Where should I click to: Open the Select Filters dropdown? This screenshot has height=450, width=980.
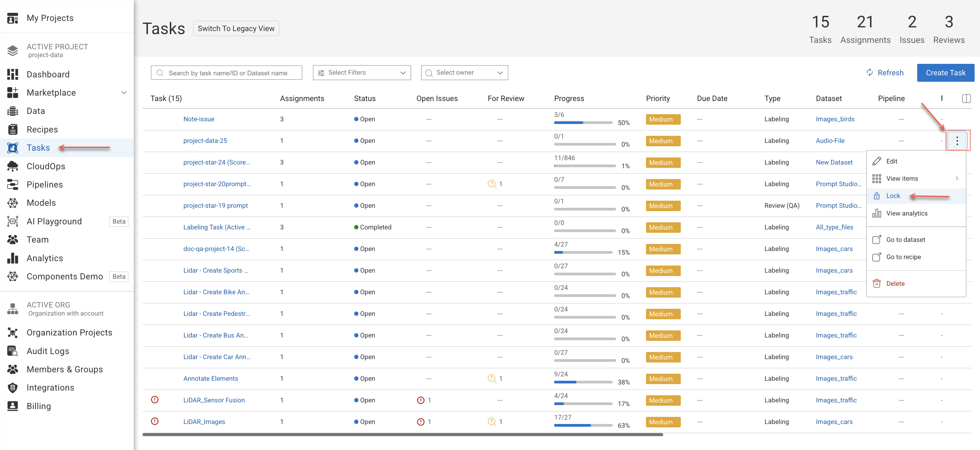[361, 73]
